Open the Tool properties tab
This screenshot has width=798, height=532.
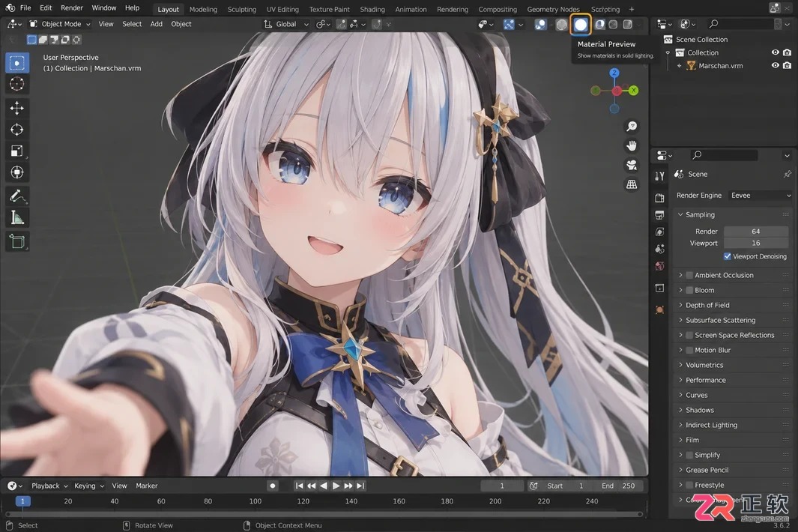coord(660,176)
